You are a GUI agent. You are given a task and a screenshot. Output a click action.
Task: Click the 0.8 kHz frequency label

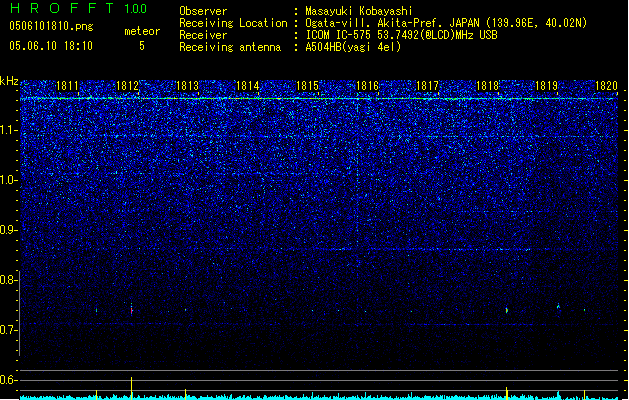pyautogui.click(x=8, y=280)
